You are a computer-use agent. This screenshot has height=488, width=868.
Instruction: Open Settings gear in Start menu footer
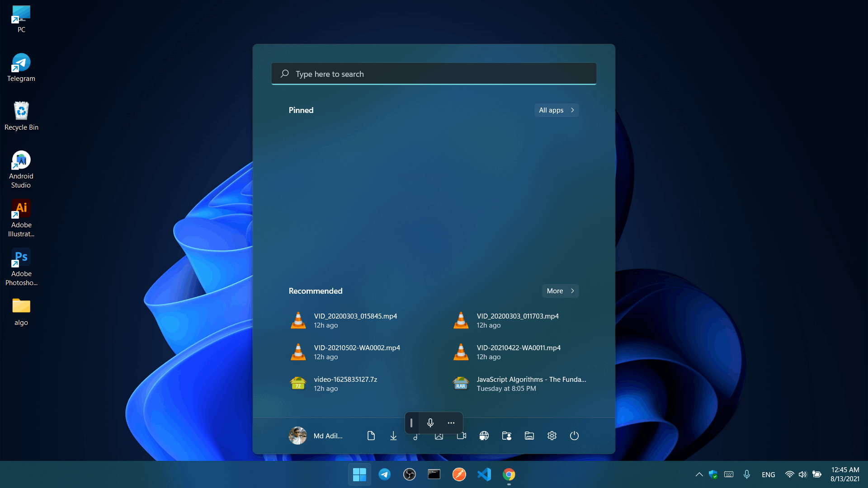[552, 436]
